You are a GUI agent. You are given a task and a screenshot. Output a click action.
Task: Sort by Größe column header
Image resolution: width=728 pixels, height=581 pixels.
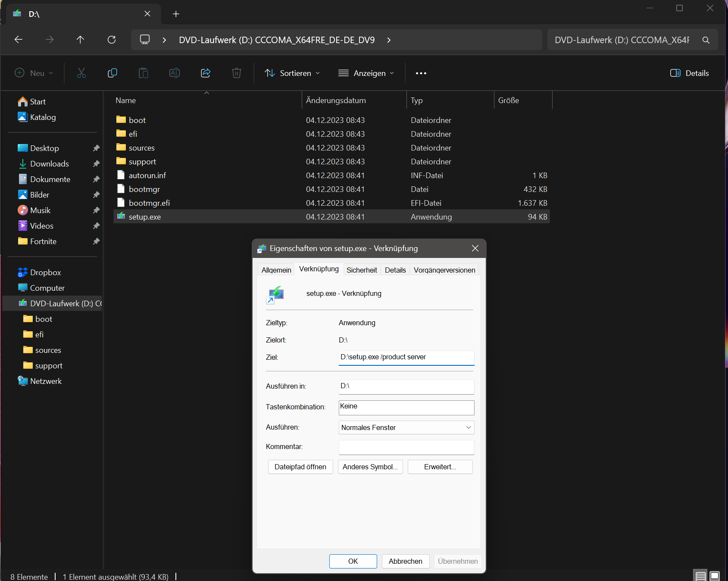coord(523,100)
